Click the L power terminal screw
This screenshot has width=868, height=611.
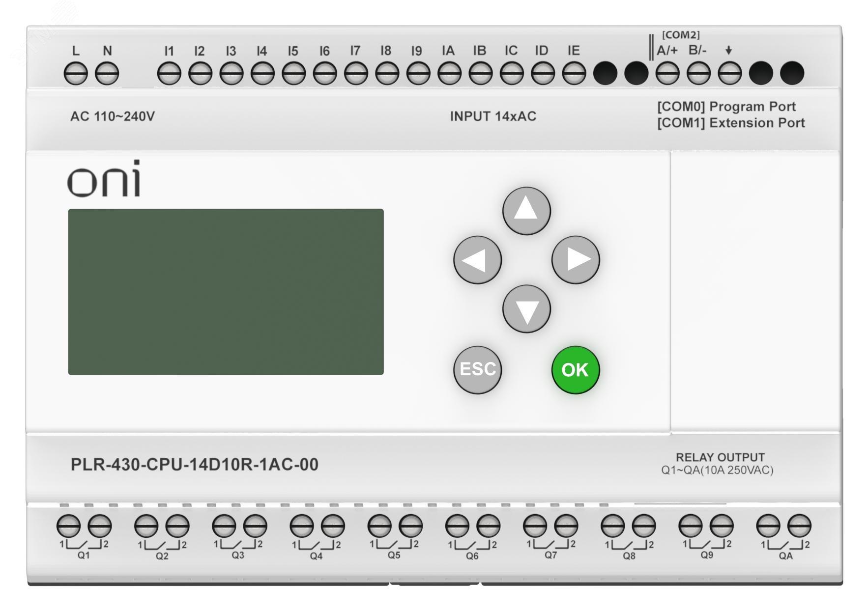tap(76, 74)
